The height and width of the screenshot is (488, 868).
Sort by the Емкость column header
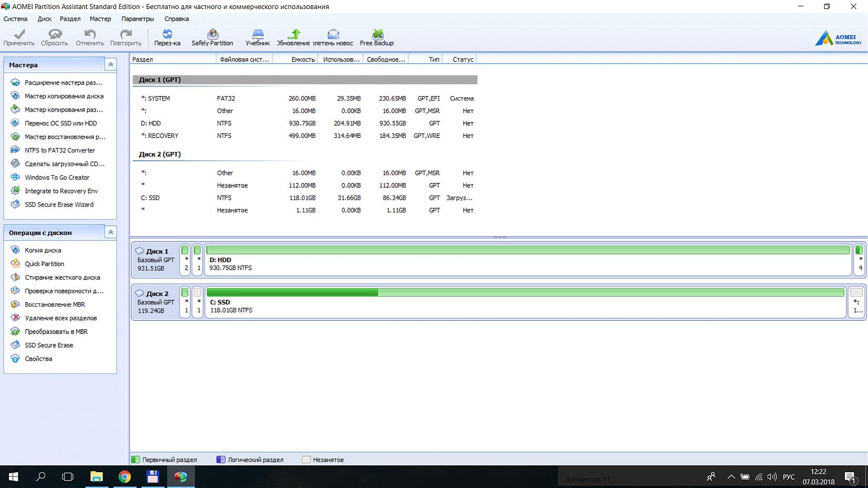296,59
